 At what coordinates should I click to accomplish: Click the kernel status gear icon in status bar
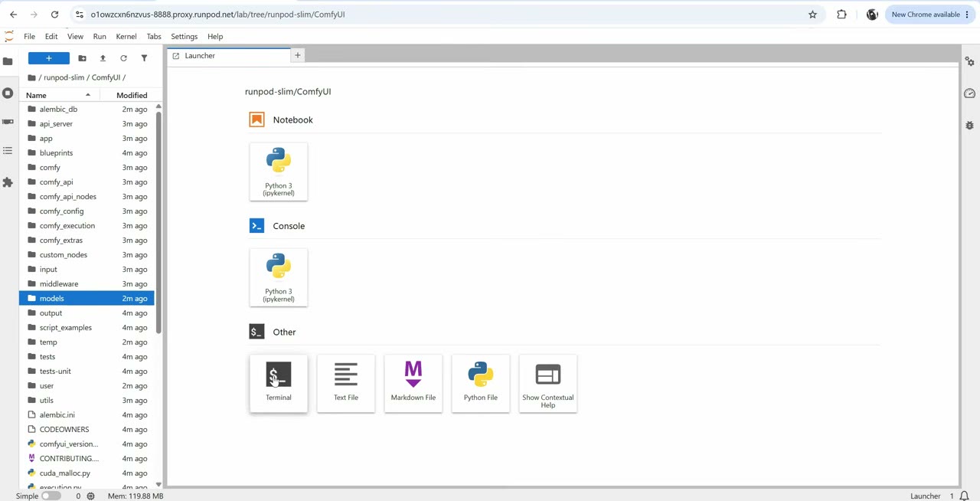click(x=90, y=496)
